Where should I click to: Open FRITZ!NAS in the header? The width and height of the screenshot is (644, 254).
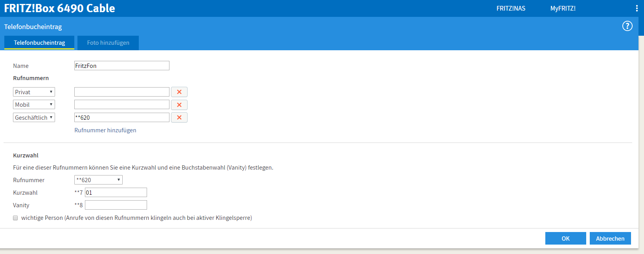click(x=511, y=8)
